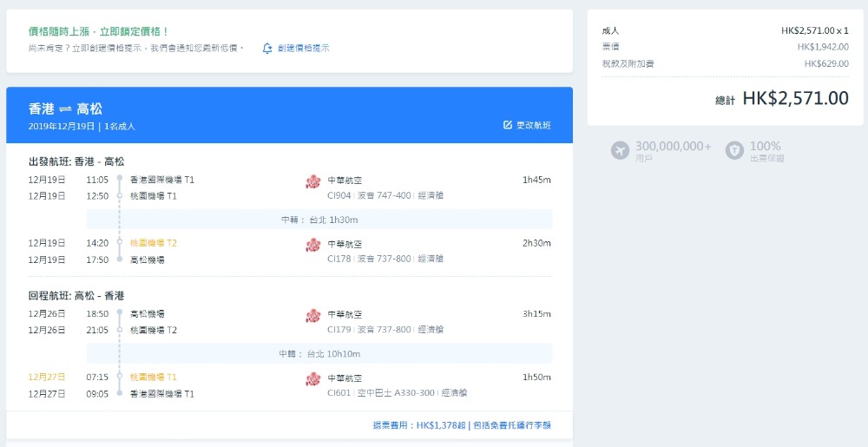Click the China Airlines logo for flight CI179

313,315
